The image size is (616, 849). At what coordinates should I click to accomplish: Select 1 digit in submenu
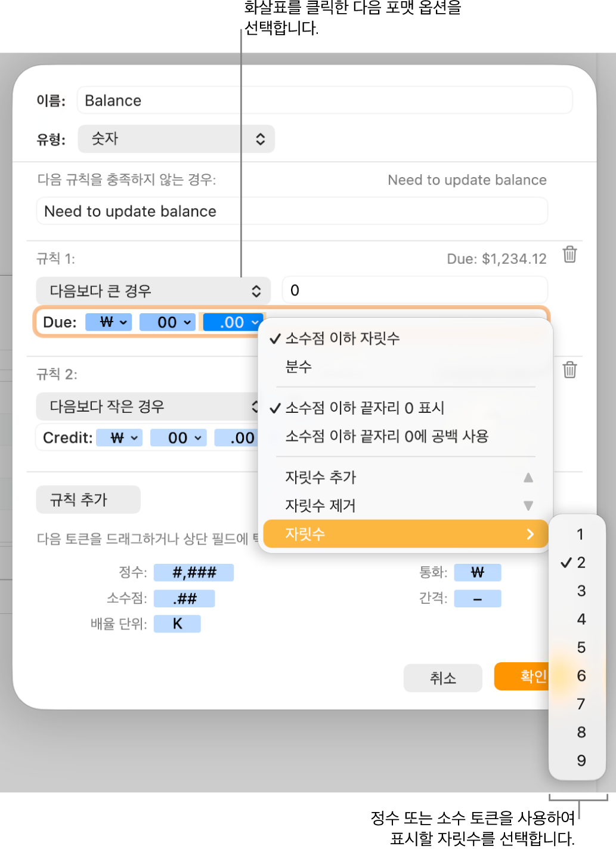(577, 535)
